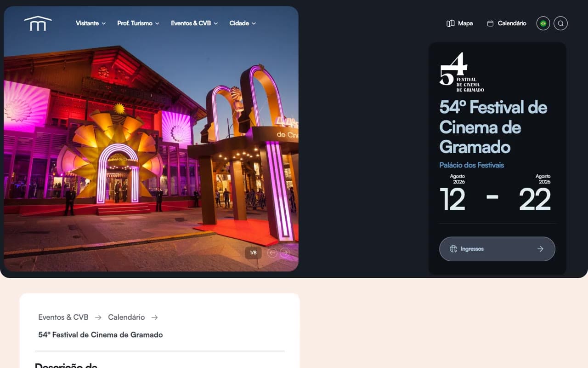Image resolution: width=588 pixels, height=368 pixels.
Task: Click Palácio dos Festivais venue link
Action: pyautogui.click(x=471, y=165)
